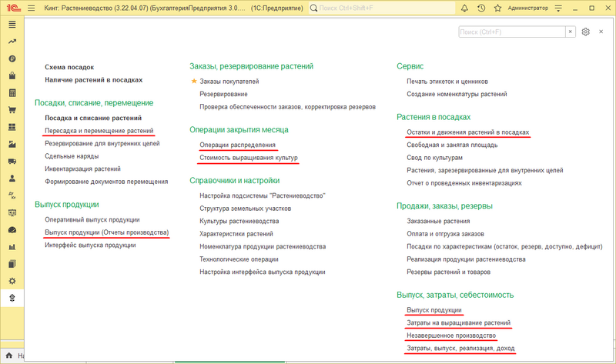The width and height of the screenshot is (616, 364).
Task: Open Остатки и движения растений в посадках
Action: point(468,132)
